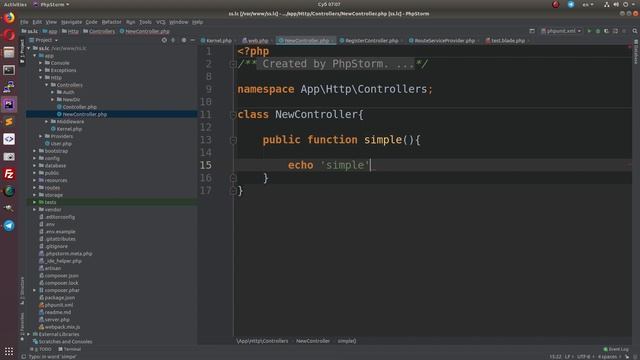Open Telegram from the dock
Viewport: 640px width, 360px height.
9,225
